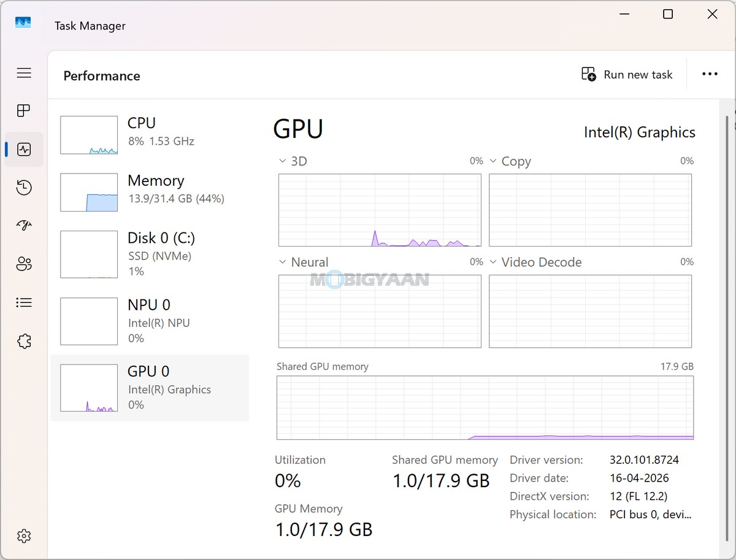Click the GPU Memory 1.0/17.9 GB value
Screen dimensions: 736x560
point(323,529)
